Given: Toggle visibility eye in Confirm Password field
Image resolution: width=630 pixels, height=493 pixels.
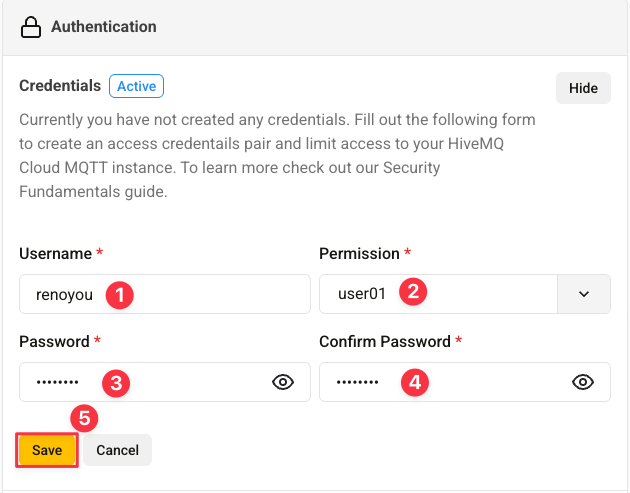Looking at the screenshot, I should (583, 382).
